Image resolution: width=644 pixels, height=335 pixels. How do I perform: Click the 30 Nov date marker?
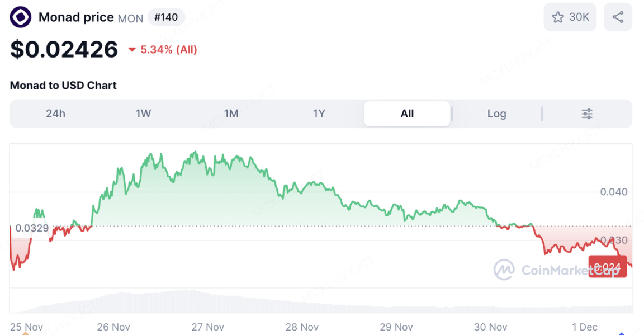pyautogui.click(x=490, y=327)
